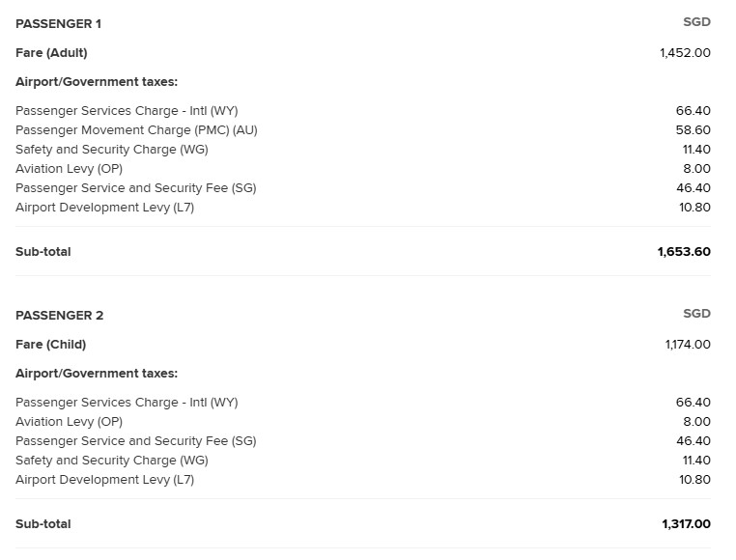Click Passenger 2's Passenger Service and Security Fee
The image size is (736, 560).
coord(135,441)
